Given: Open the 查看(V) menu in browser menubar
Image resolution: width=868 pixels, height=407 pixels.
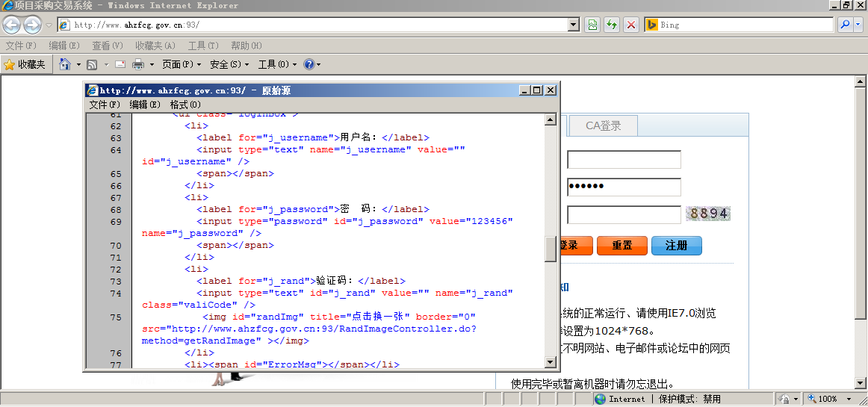Looking at the screenshot, I should (x=108, y=46).
